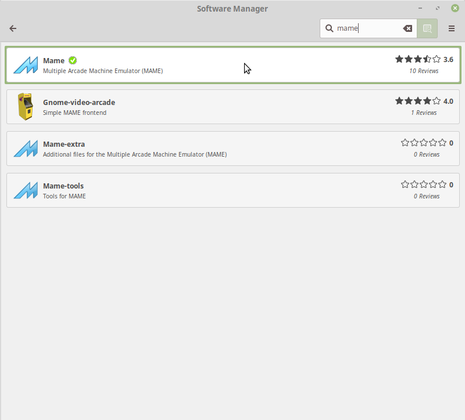Click the magnifier icon in search box
Screen dimensions: 465x420
329,28
